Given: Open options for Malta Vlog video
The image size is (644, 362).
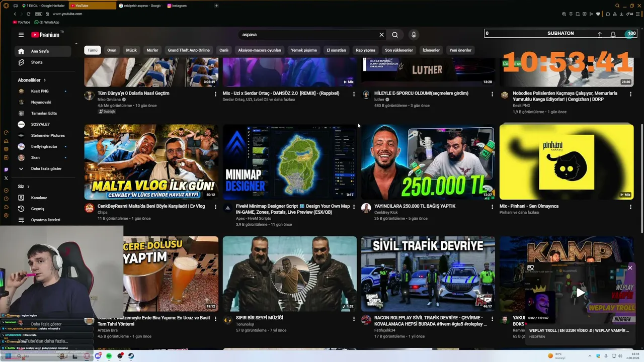Looking at the screenshot, I should point(215,207).
